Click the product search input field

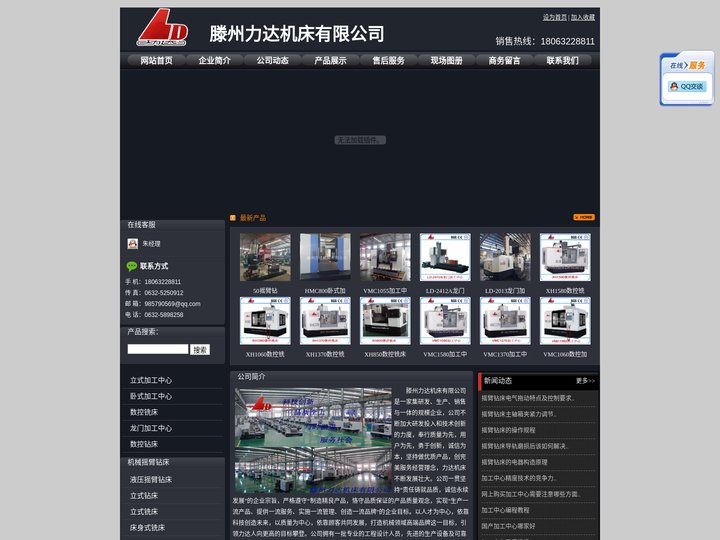point(158,349)
